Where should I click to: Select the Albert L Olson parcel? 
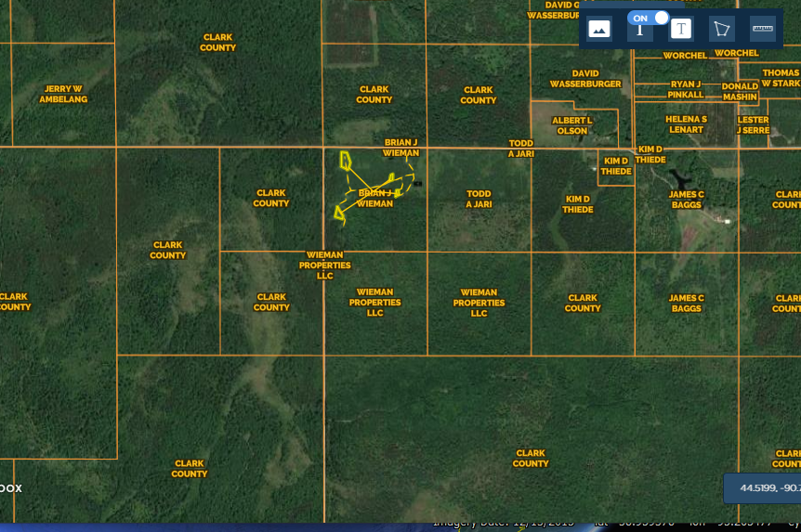[572, 125]
